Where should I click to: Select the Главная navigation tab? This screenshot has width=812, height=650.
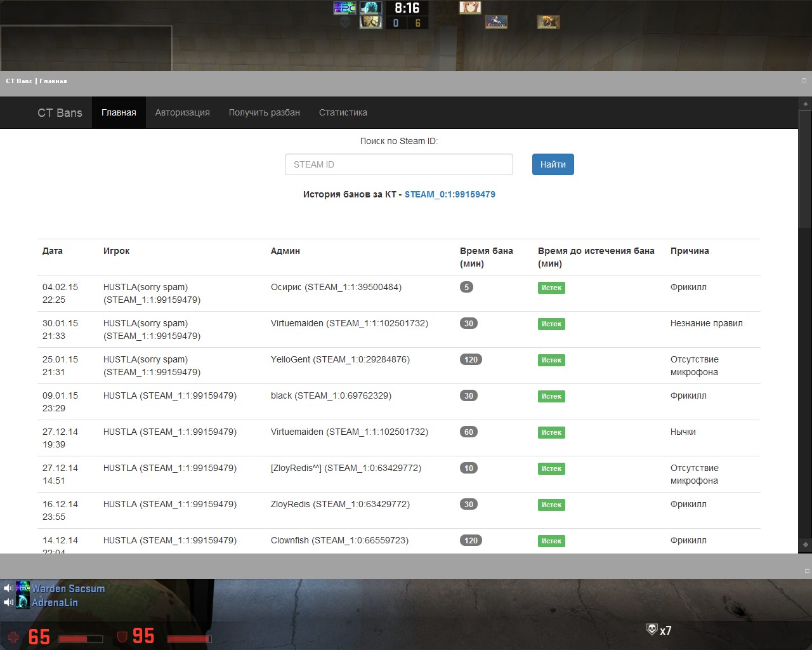click(119, 112)
